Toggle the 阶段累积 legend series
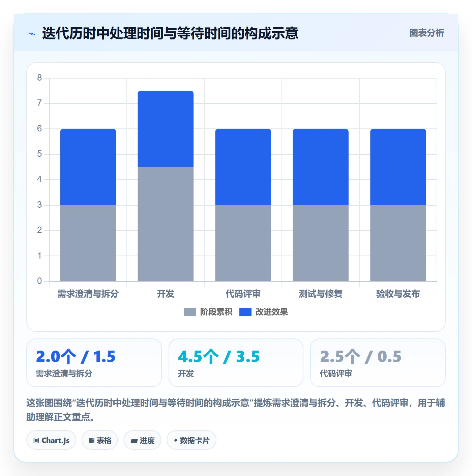The image size is (472, 476). pyautogui.click(x=208, y=312)
